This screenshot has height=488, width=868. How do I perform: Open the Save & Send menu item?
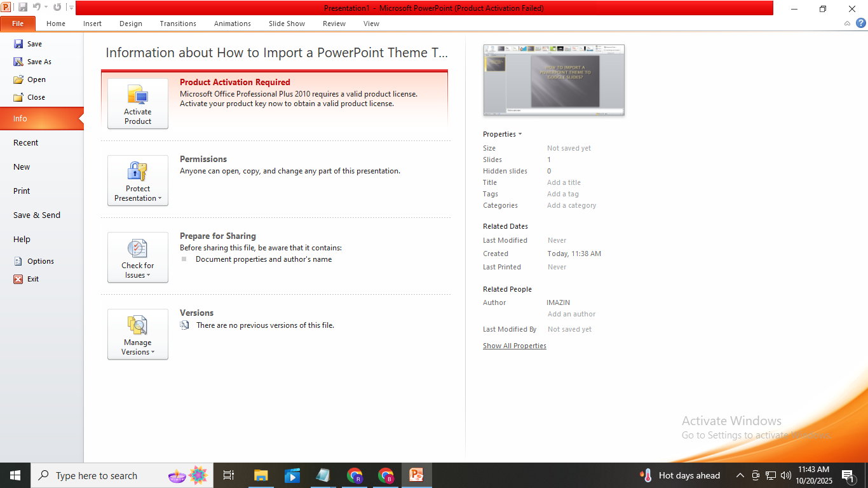coord(37,215)
